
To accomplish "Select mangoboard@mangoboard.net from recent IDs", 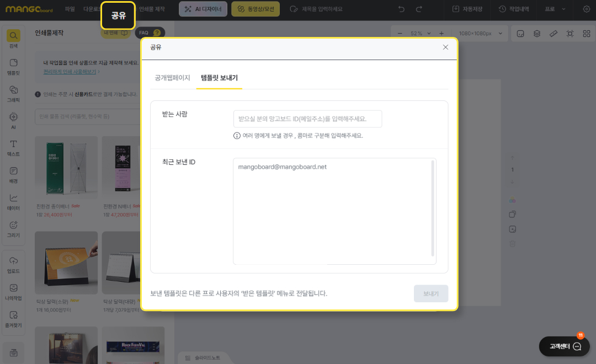I will [x=282, y=167].
